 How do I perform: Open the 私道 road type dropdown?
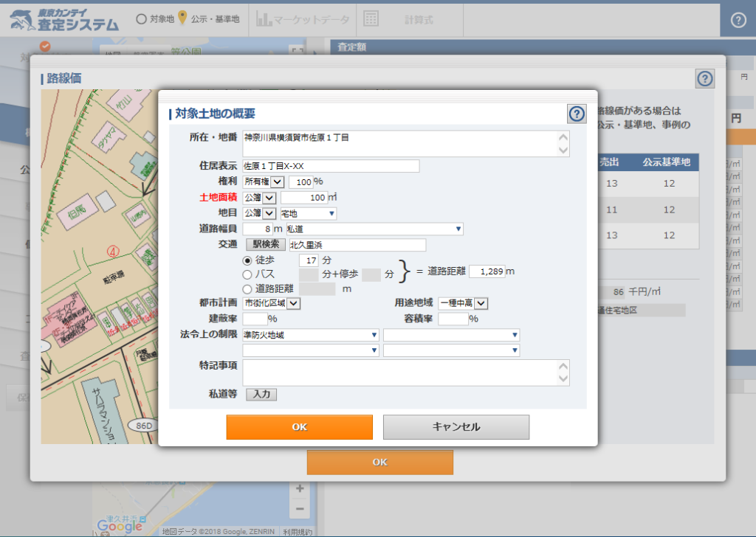[374, 229]
